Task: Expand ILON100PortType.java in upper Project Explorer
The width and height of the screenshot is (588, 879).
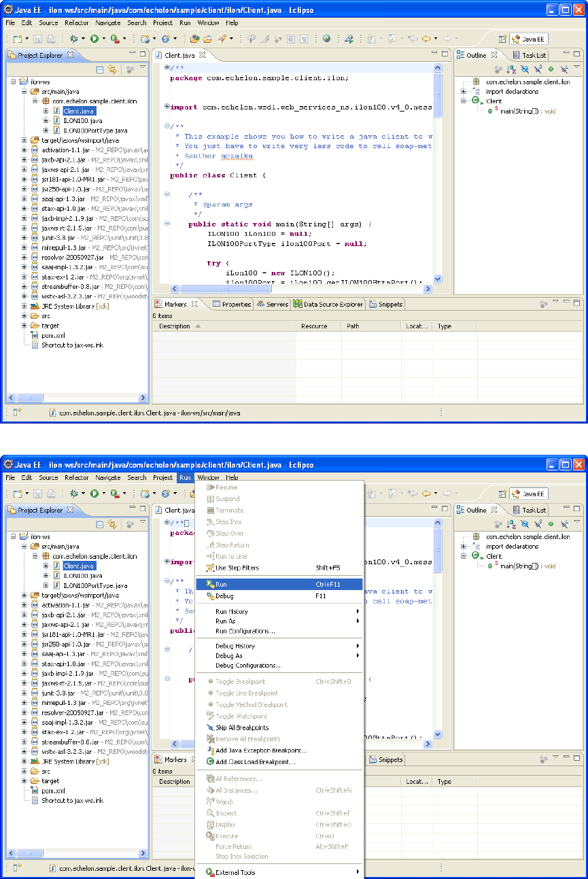Action: pos(46,130)
